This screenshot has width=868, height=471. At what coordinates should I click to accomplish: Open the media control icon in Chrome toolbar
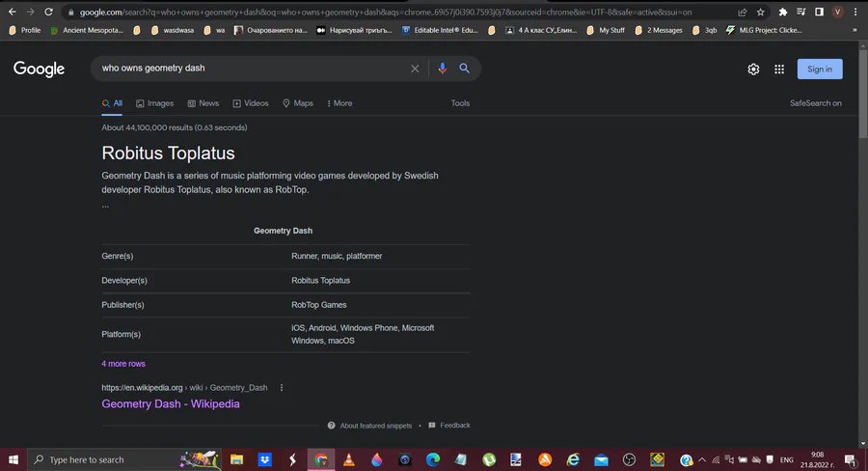coord(801,12)
